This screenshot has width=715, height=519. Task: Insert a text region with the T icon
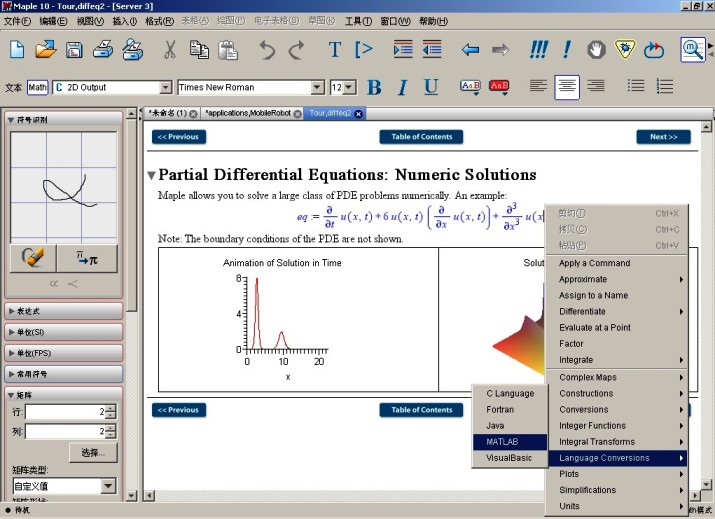(x=335, y=49)
